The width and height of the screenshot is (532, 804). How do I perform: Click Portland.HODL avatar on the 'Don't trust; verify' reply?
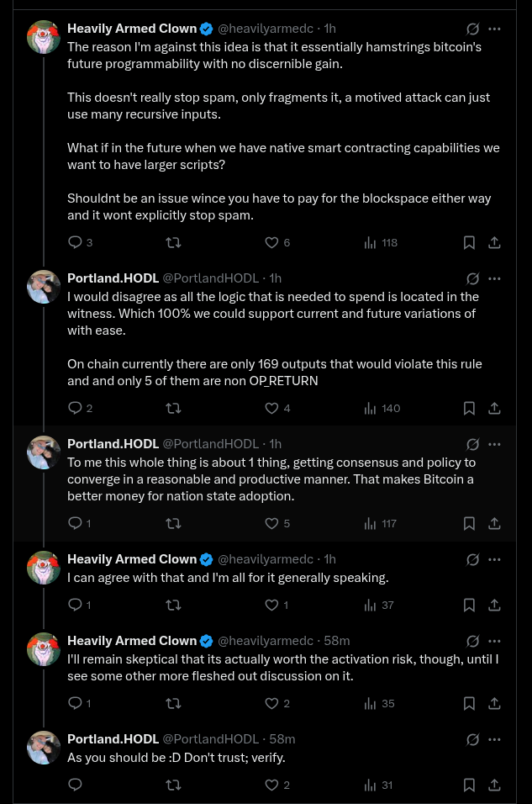(x=44, y=748)
